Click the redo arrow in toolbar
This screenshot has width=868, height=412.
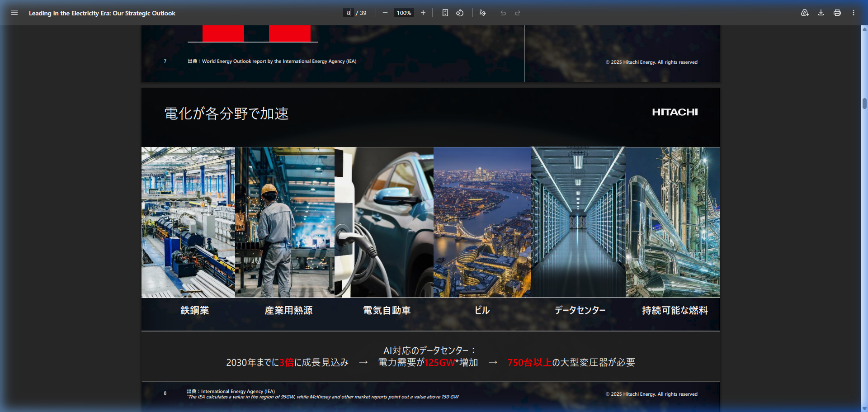[518, 13]
